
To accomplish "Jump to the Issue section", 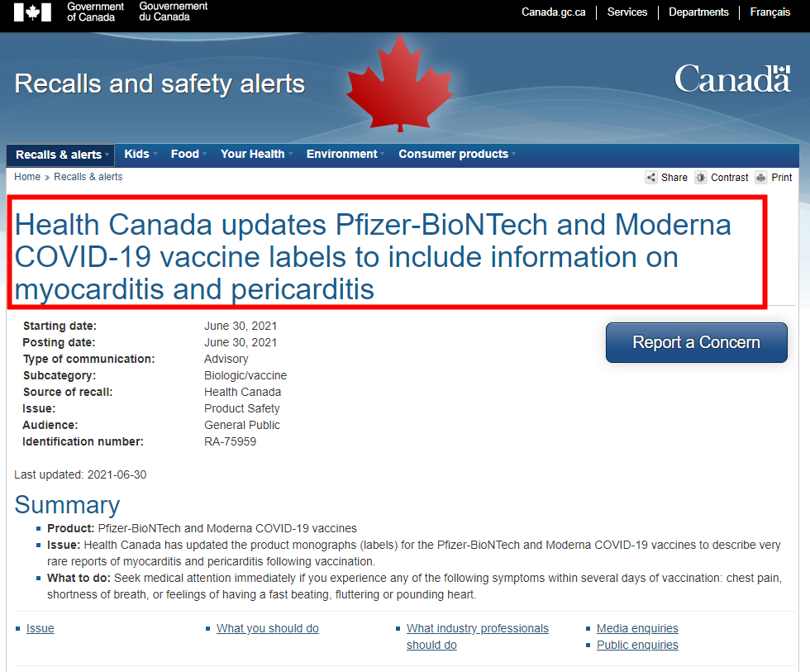I will click(x=40, y=628).
